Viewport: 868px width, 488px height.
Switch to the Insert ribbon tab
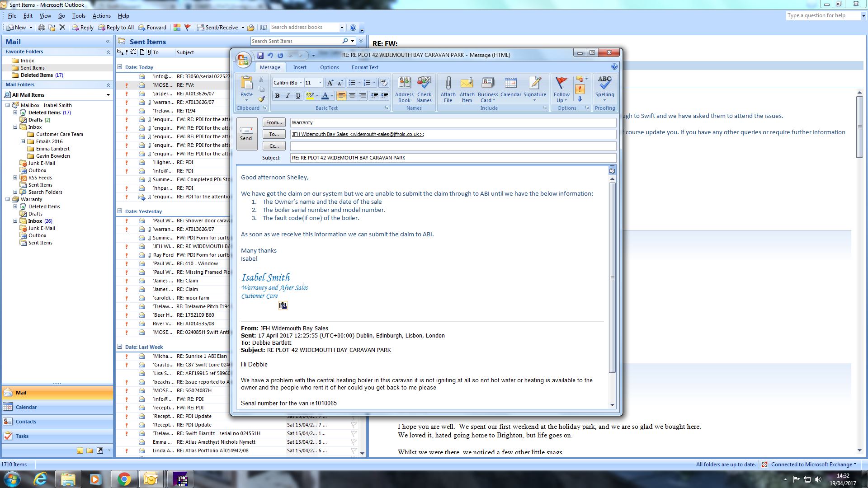[299, 67]
